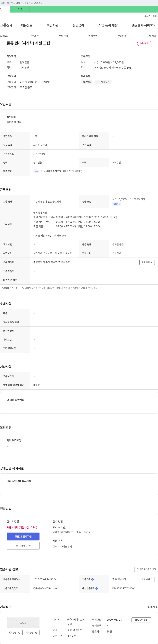The height and width of the screenshot is (644, 158).
Task: Select the 구인인증번호 value K141322507020004
Action: point(124,588)
